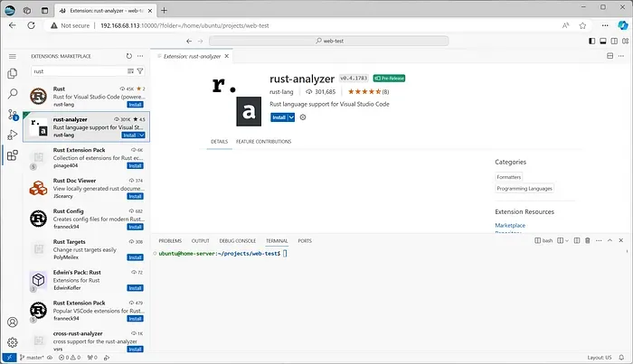Open the five-star rating for rust-analyzer
Viewport: 633px width, 364px height.
pyautogui.click(x=368, y=92)
